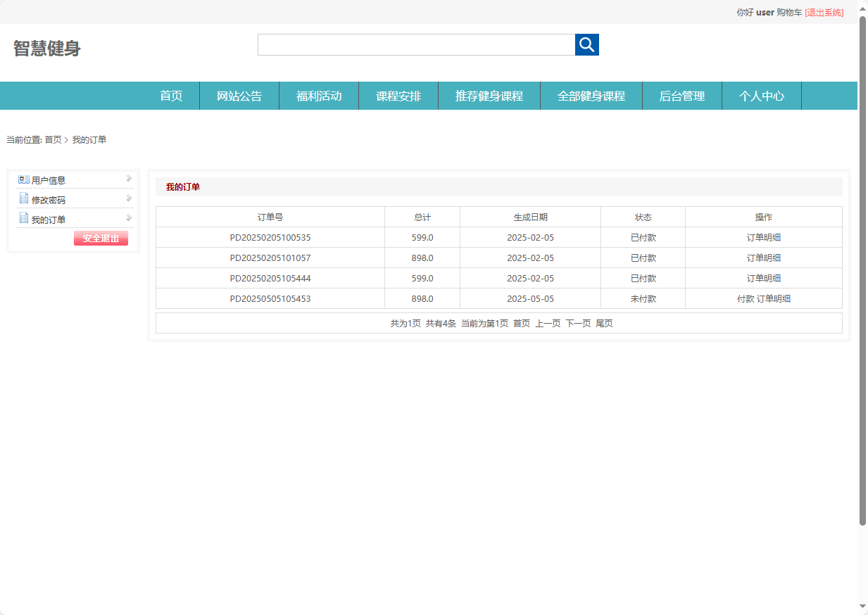Open 订单明细 for order PD20250205100535

[x=763, y=237]
